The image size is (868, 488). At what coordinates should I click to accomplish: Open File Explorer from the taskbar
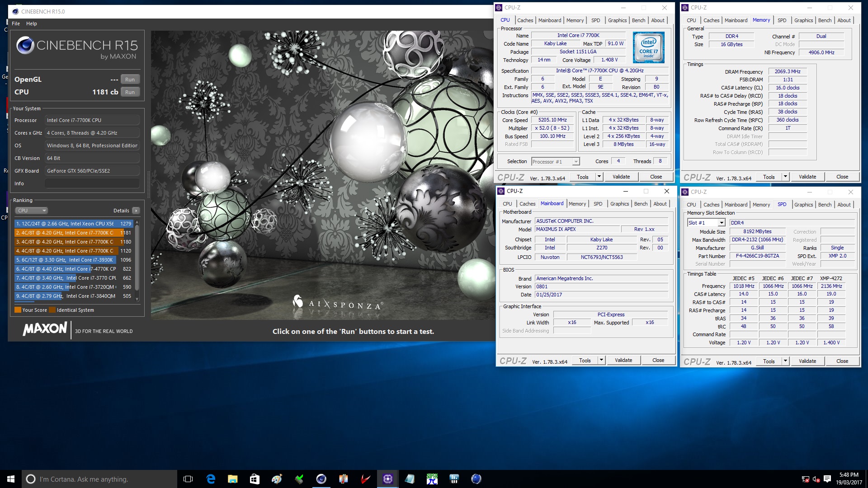click(232, 479)
